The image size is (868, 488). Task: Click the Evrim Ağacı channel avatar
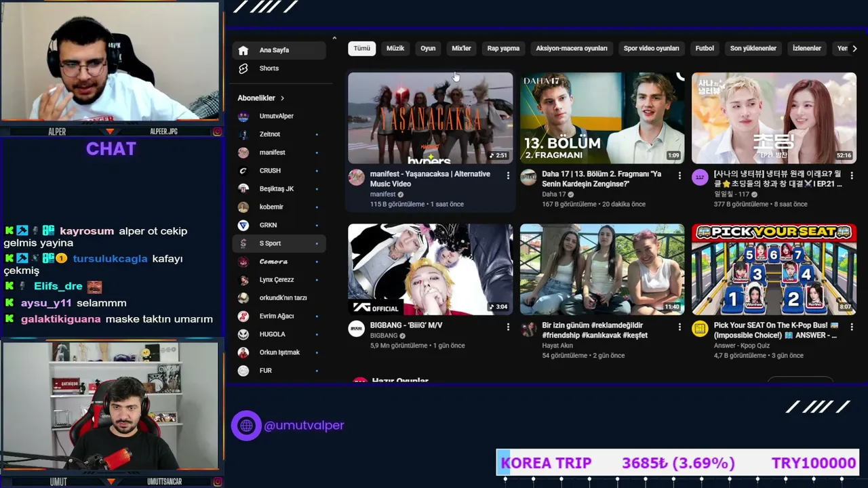tap(243, 316)
